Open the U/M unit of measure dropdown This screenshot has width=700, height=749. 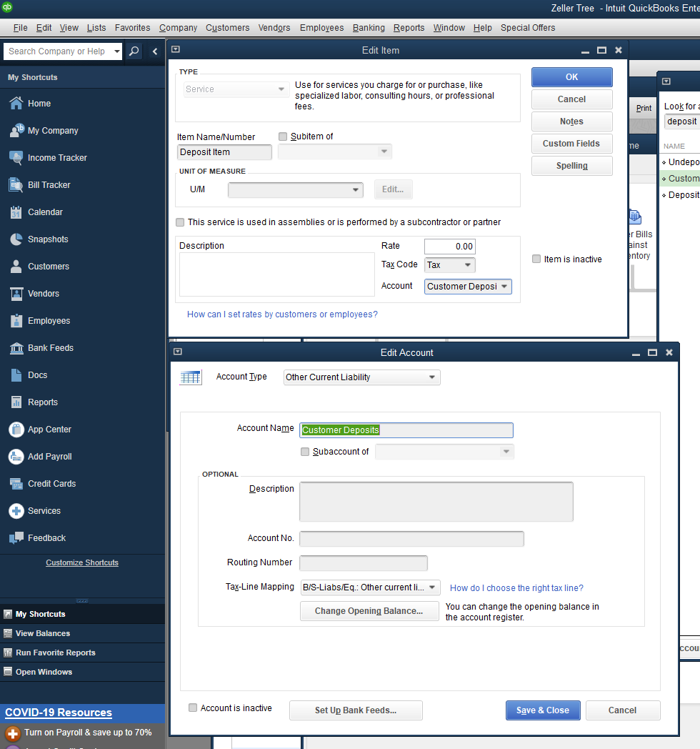click(295, 189)
